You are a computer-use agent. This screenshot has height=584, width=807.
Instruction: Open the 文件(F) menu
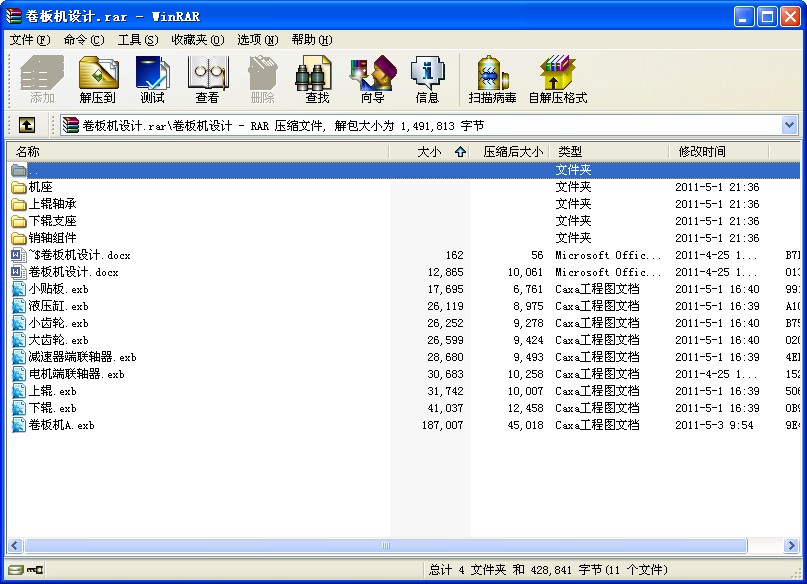30,40
